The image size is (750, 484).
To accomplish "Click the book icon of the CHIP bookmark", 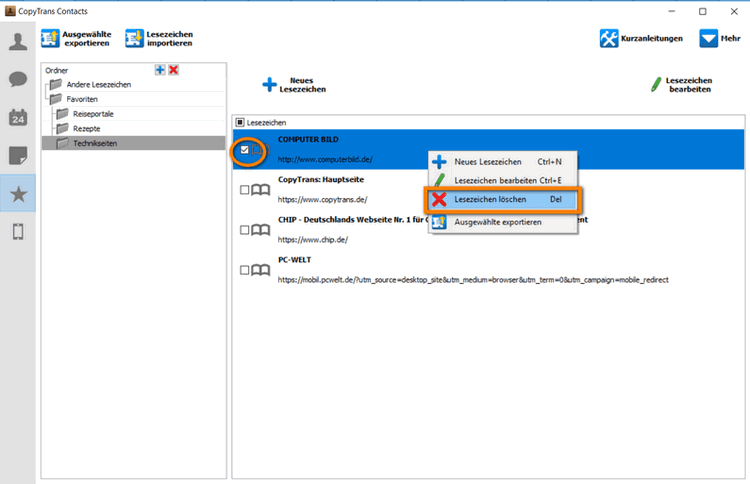I will (261, 230).
